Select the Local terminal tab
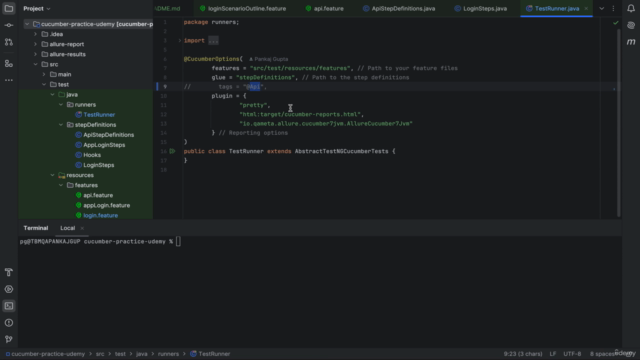 [x=68, y=228]
